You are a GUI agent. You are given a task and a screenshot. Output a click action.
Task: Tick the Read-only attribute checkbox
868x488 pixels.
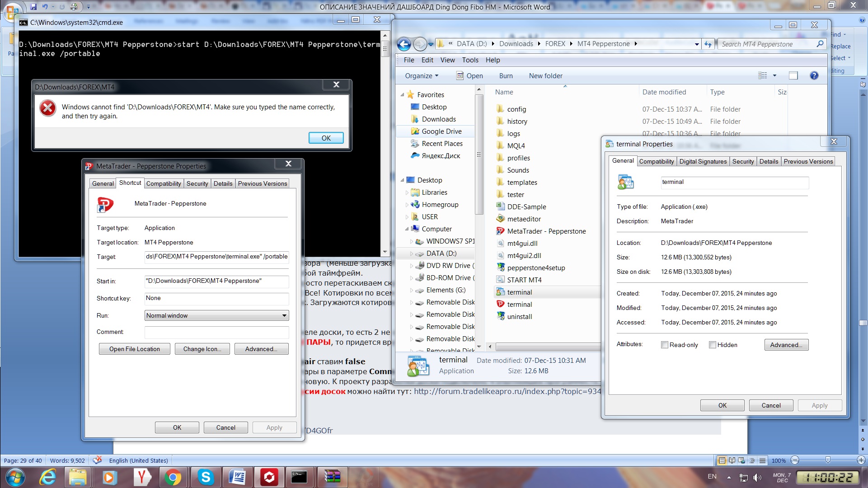click(x=665, y=345)
